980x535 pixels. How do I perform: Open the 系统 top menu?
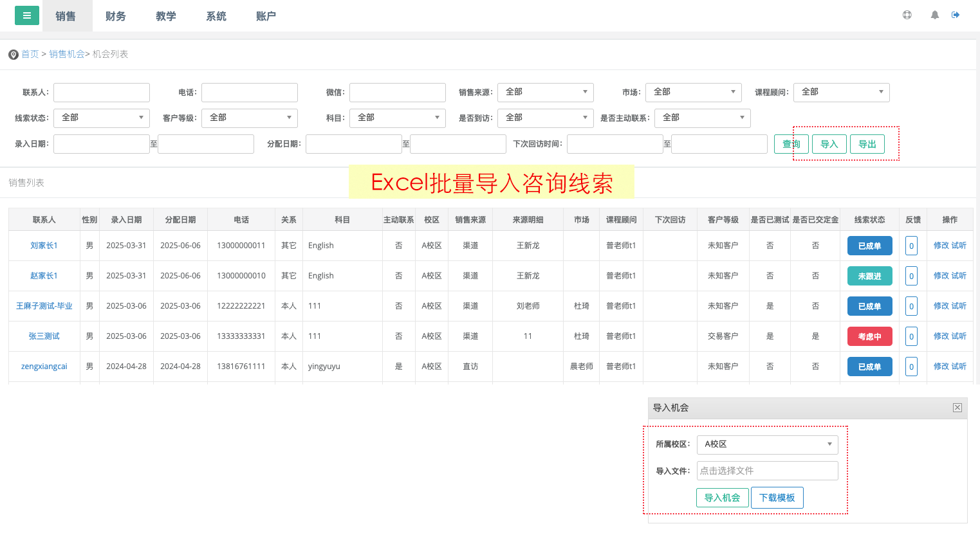216,16
